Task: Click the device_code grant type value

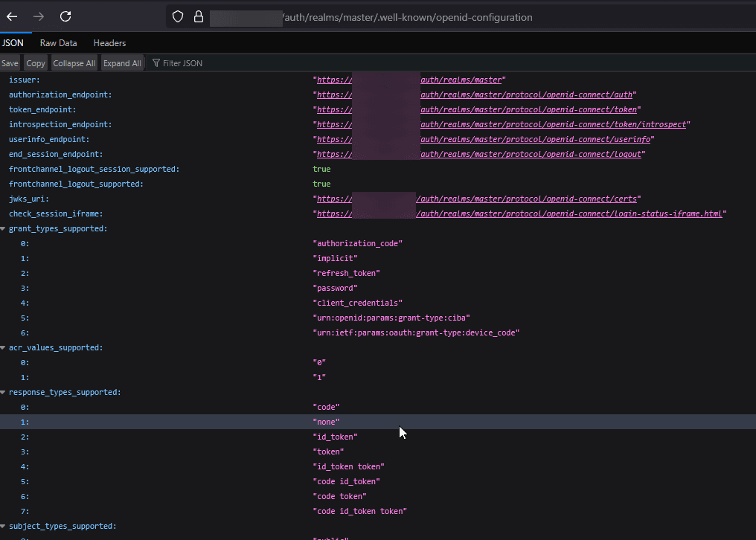Action: point(416,332)
